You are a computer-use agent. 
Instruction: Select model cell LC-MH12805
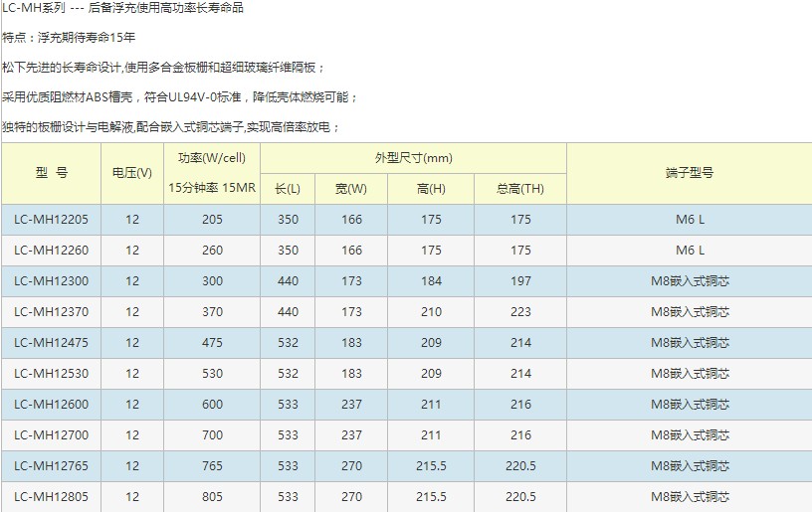(52, 496)
